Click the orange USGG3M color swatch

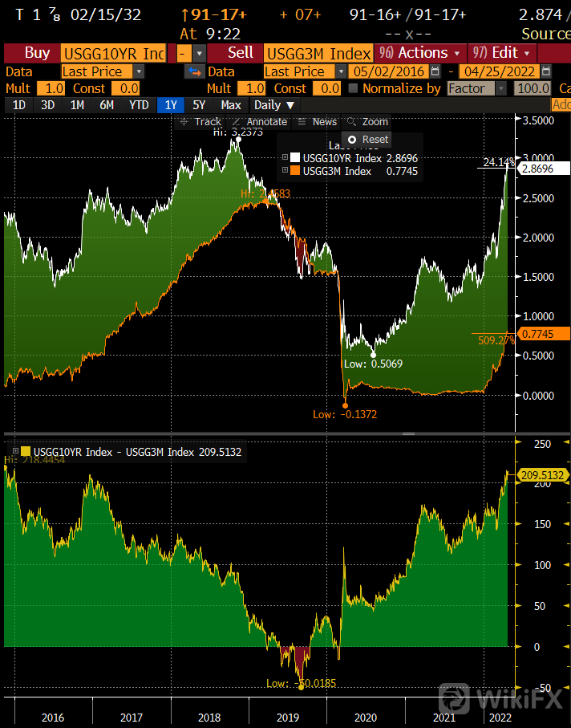[295, 171]
